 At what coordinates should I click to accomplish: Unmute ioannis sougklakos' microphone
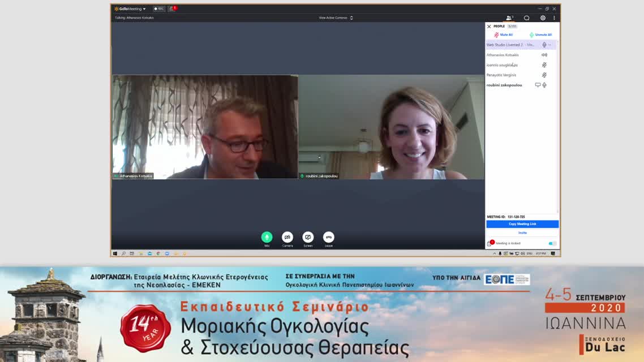544,65
